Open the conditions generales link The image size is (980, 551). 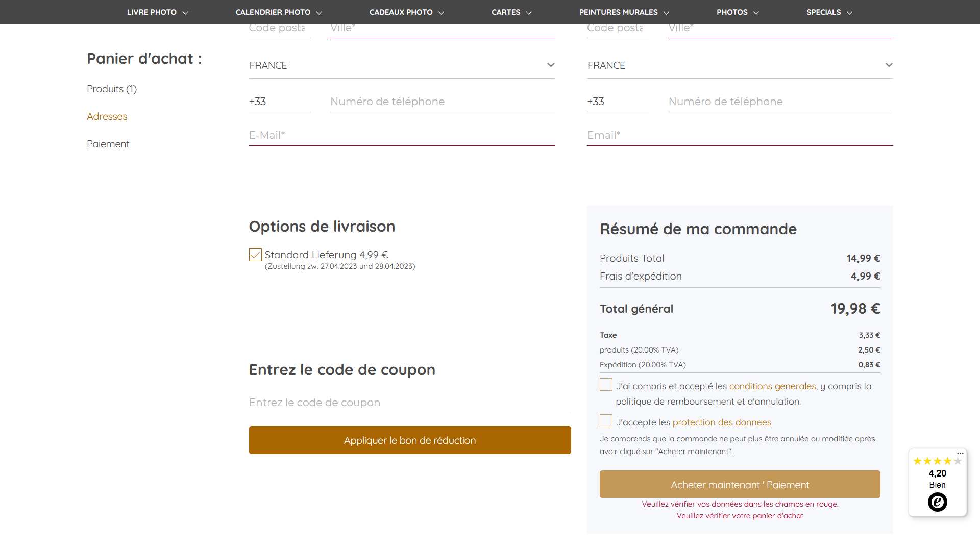pos(773,386)
